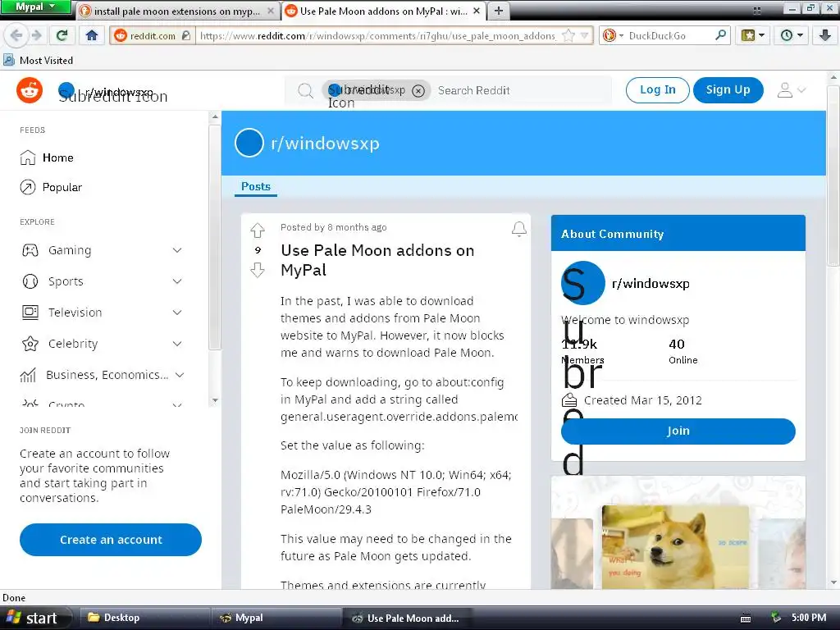Viewport: 840px width, 630px height.
Task: Downvote the Pale Moon addons post
Action: click(x=258, y=270)
